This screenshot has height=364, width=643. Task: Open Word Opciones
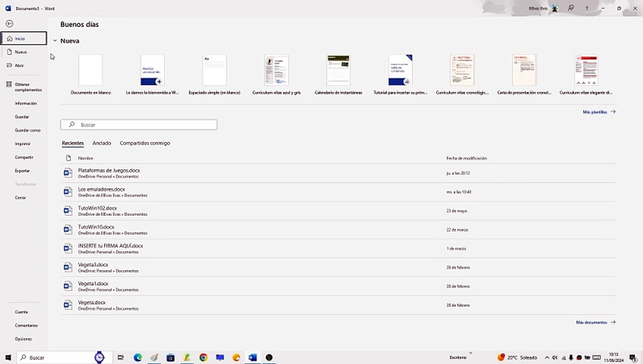point(23,339)
